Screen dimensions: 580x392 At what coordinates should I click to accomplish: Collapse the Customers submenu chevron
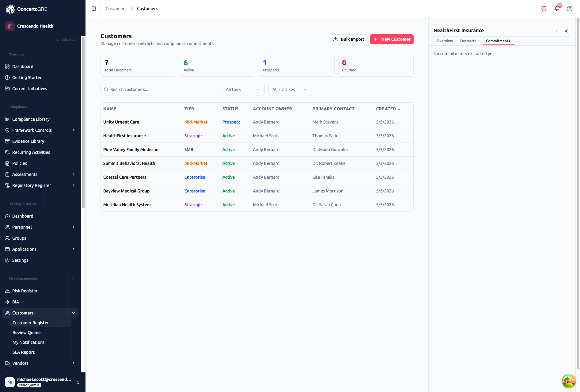[x=74, y=313]
